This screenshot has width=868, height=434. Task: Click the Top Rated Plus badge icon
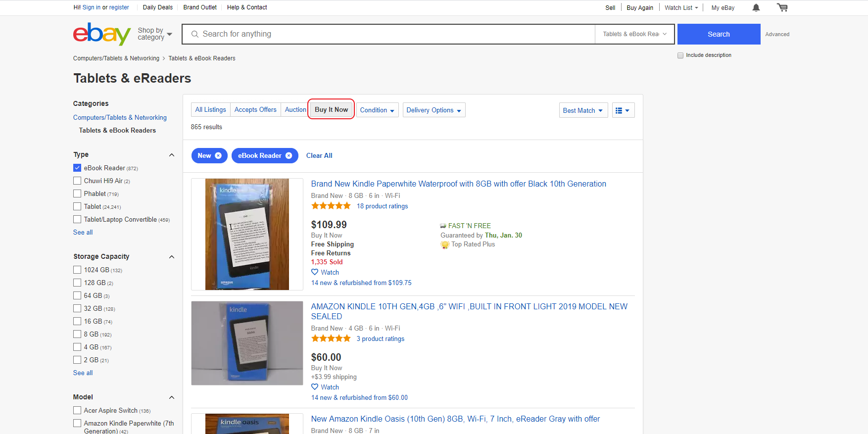pos(445,244)
